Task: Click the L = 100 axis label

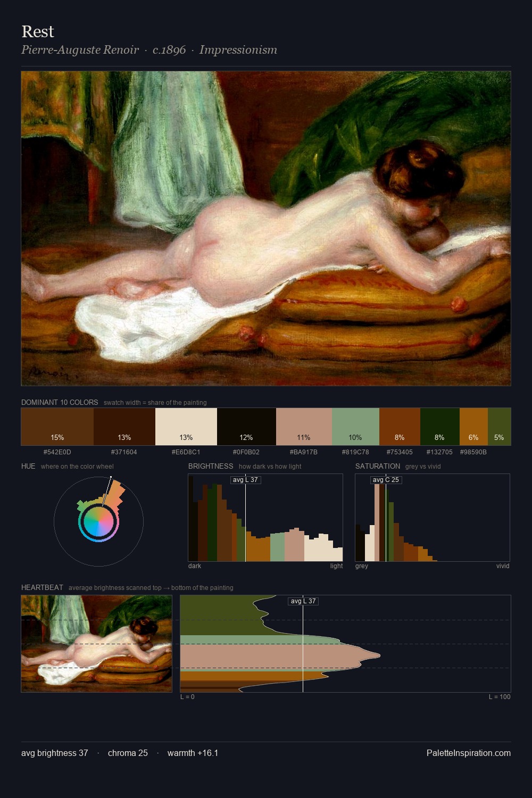Action: [x=500, y=697]
